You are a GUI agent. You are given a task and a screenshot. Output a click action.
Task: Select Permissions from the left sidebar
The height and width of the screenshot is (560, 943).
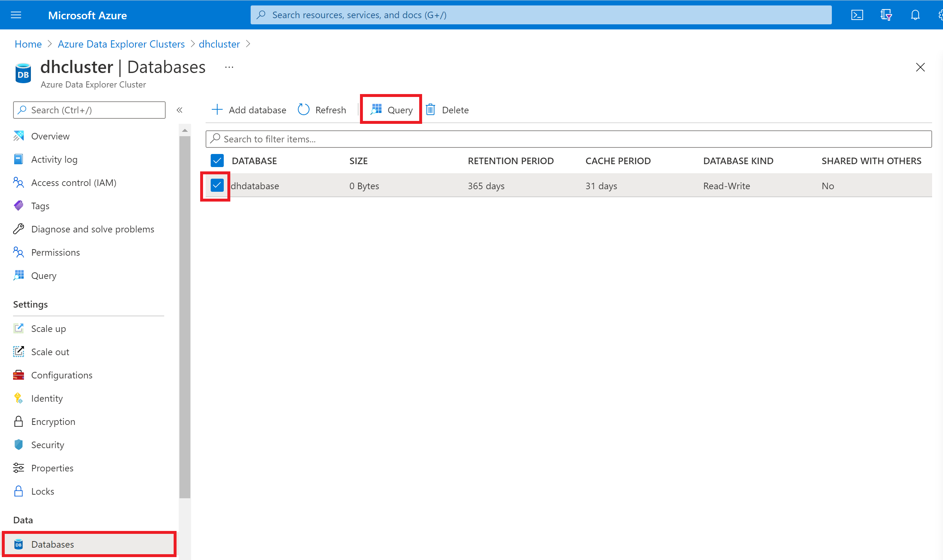pos(55,252)
